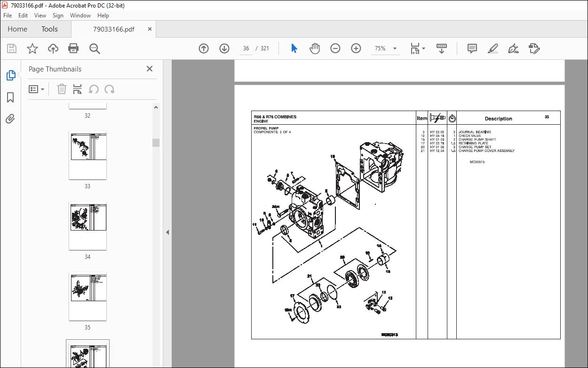Go to the next page arrow

coord(224,48)
